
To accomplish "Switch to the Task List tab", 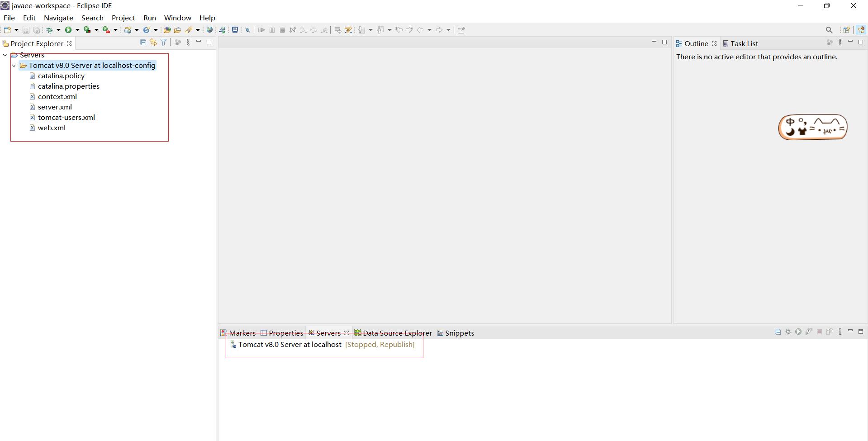I will (740, 43).
